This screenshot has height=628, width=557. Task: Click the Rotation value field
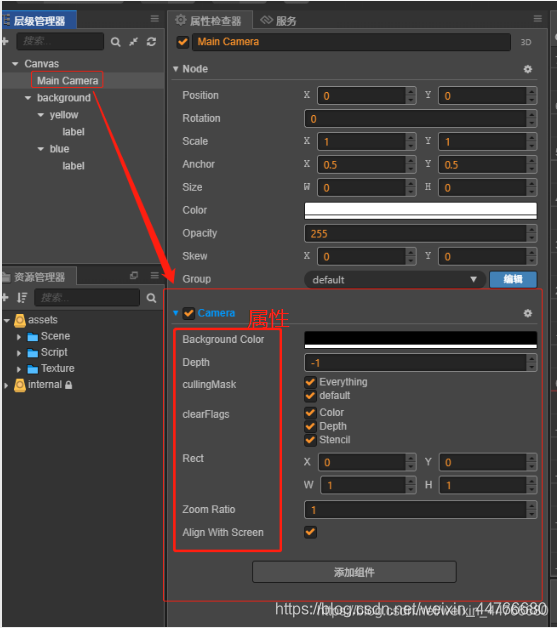(x=415, y=119)
